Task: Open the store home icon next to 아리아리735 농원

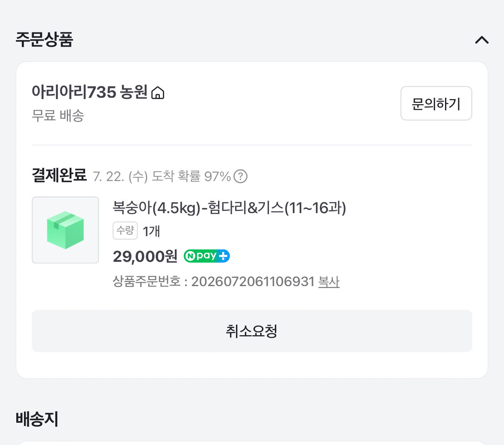Action: click(157, 93)
